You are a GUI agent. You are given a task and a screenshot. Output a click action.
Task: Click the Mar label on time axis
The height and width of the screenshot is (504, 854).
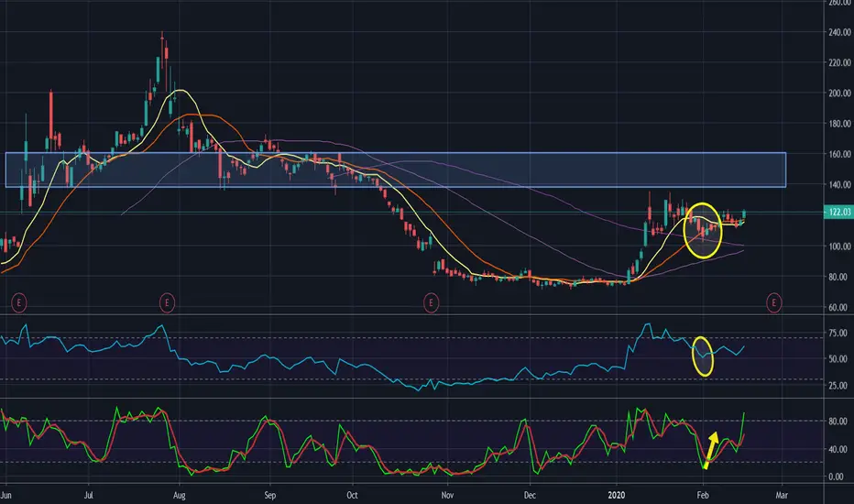click(x=782, y=495)
